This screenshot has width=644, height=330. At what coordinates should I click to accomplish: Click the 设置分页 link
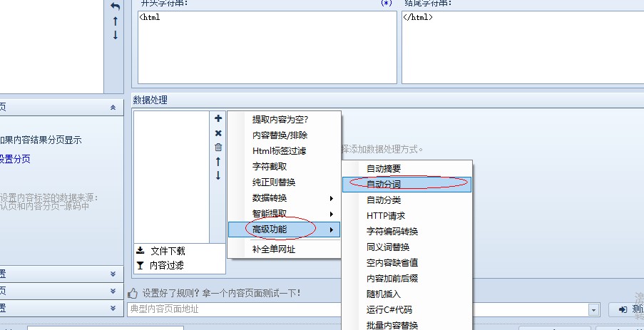(15, 160)
